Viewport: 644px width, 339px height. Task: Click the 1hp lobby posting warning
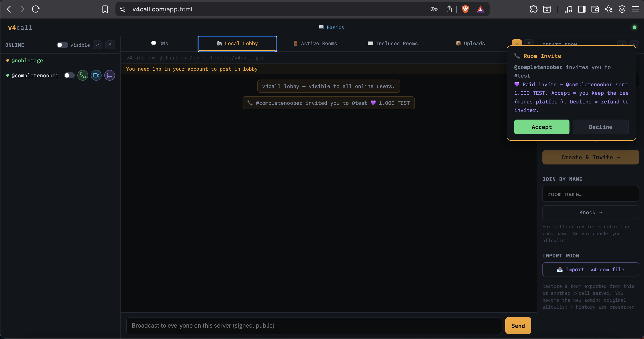pyautogui.click(x=192, y=69)
